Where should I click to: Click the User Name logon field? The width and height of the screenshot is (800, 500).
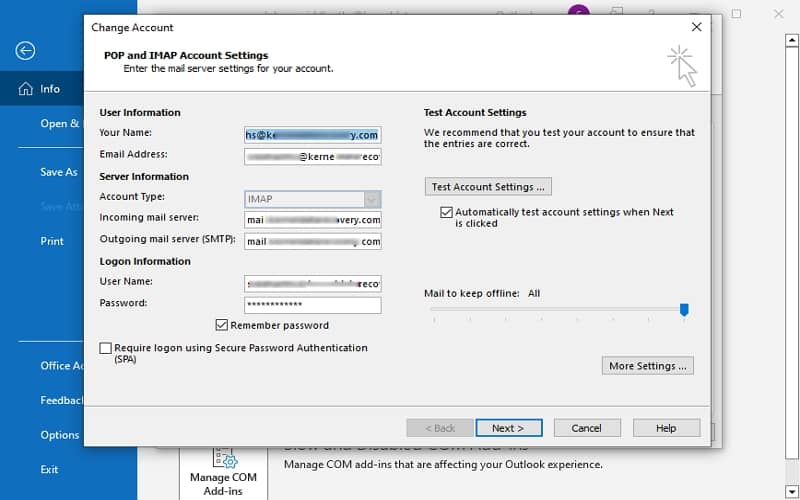coord(312,284)
